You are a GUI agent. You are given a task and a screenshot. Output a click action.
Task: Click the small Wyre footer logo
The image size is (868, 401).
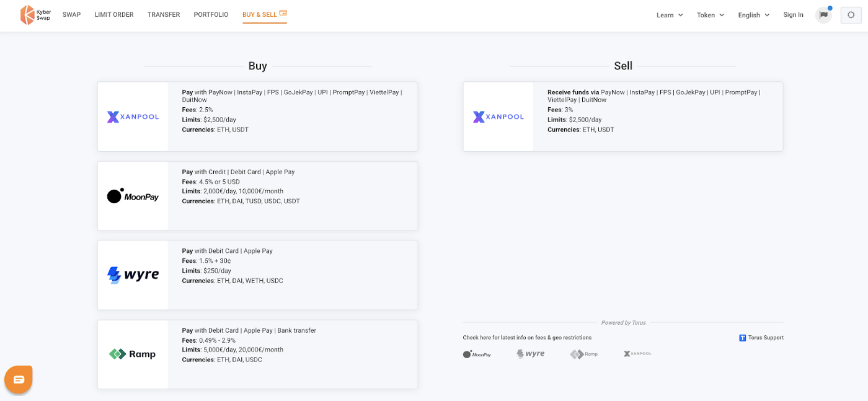[x=531, y=354]
